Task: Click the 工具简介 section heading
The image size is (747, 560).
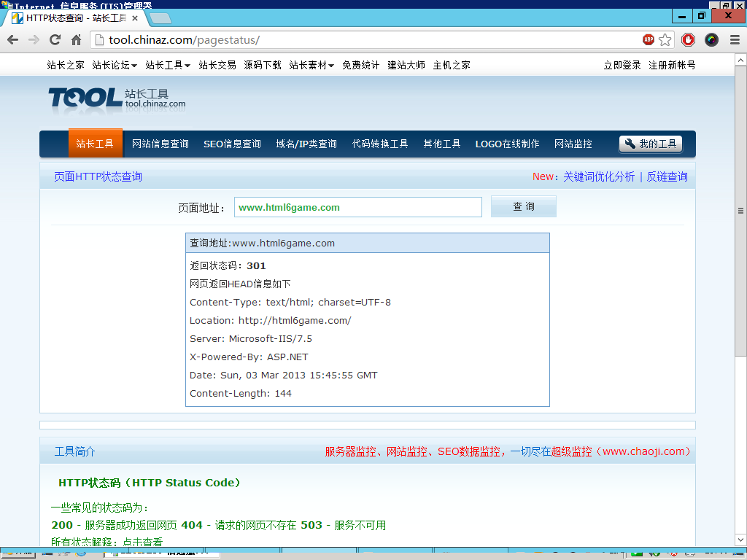Action: point(74,451)
